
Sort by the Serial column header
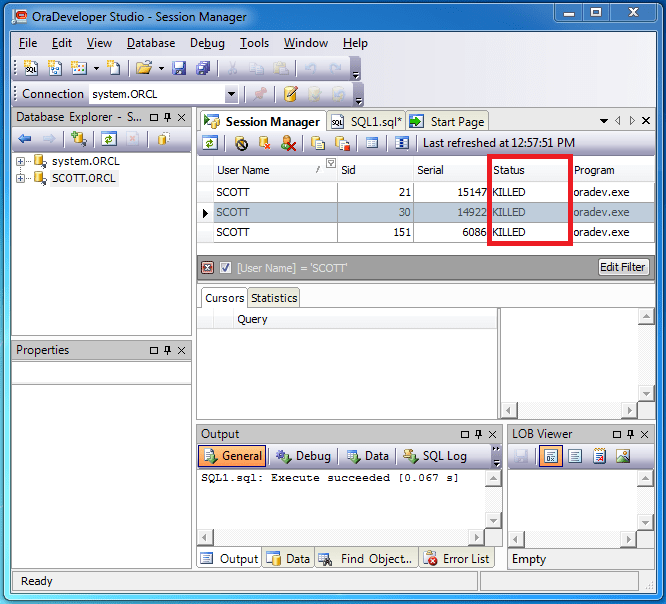click(x=451, y=170)
